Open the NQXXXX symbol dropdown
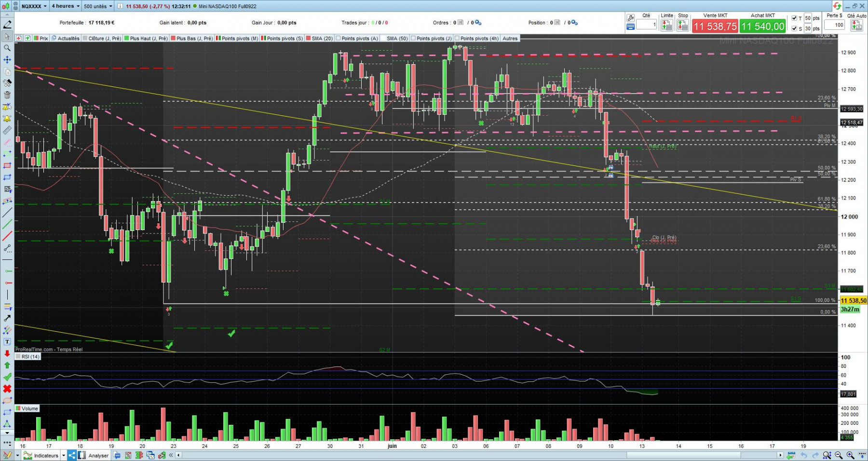This screenshot has height=461, width=868. click(34, 6)
